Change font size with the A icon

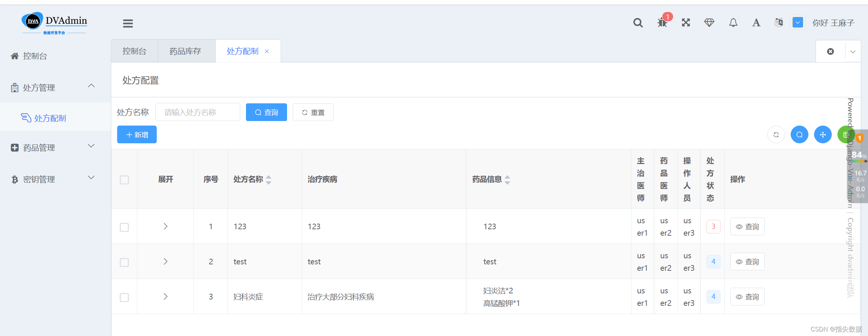tap(756, 23)
